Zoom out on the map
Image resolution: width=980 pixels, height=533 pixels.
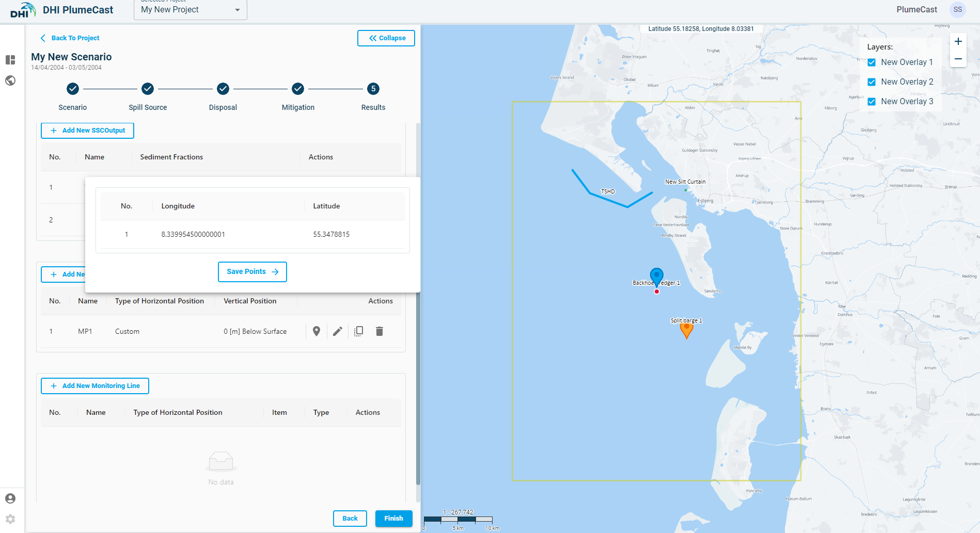tap(958, 59)
